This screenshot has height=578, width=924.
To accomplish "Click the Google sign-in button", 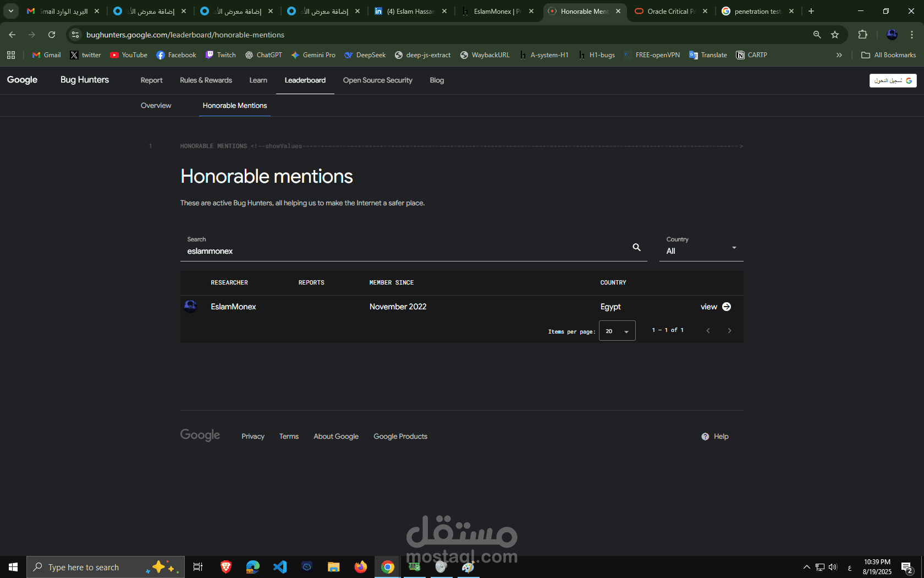I will [893, 80].
